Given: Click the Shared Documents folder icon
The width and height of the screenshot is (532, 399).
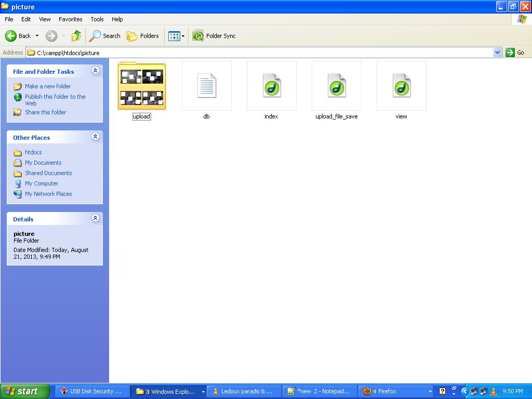Looking at the screenshot, I should 18,174.
